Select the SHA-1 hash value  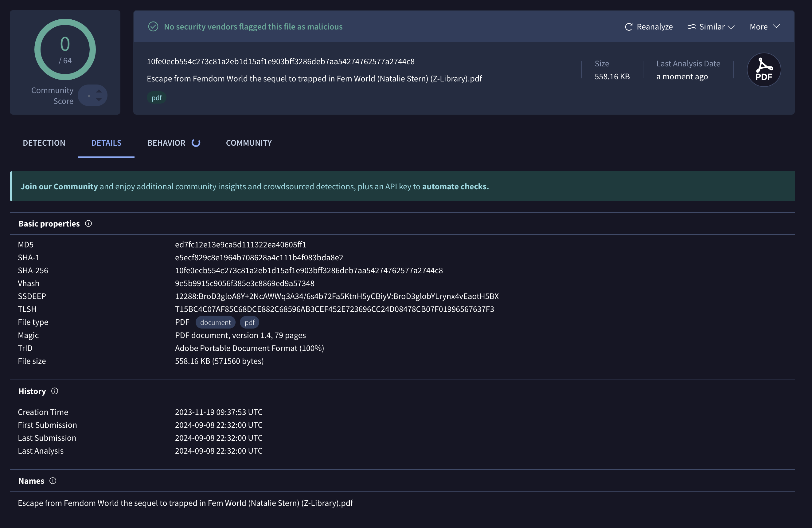(259, 258)
